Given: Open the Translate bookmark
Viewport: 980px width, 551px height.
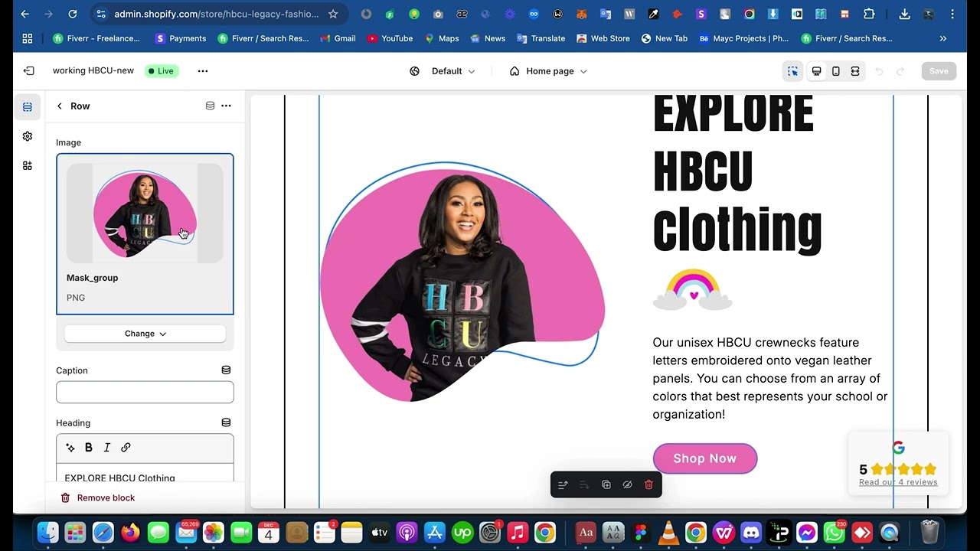Looking at the screenshot, I should pos(541,38).
